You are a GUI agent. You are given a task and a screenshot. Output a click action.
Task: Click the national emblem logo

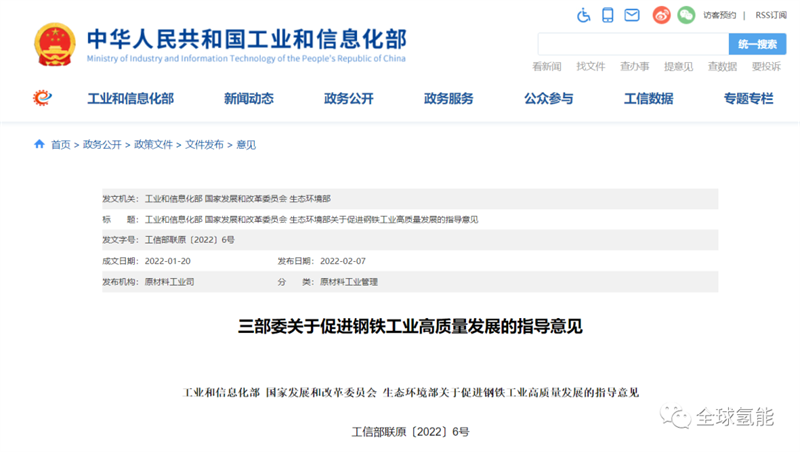55,44
